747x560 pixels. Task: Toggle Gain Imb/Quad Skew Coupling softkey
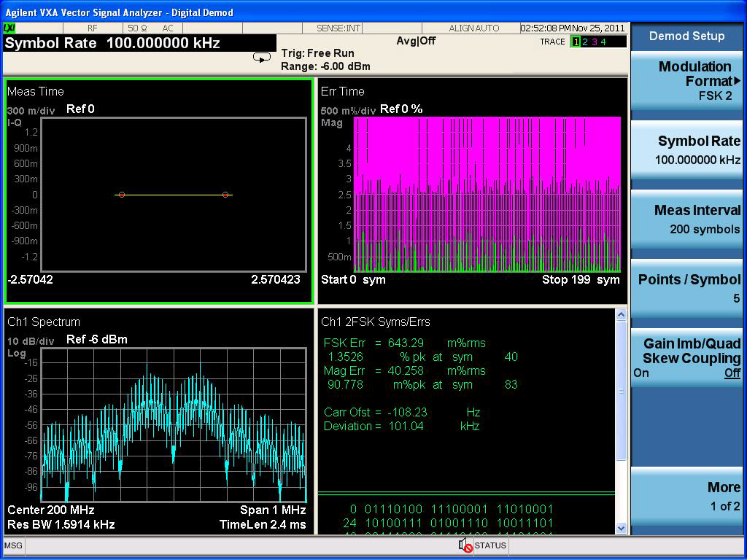point(687,358)
